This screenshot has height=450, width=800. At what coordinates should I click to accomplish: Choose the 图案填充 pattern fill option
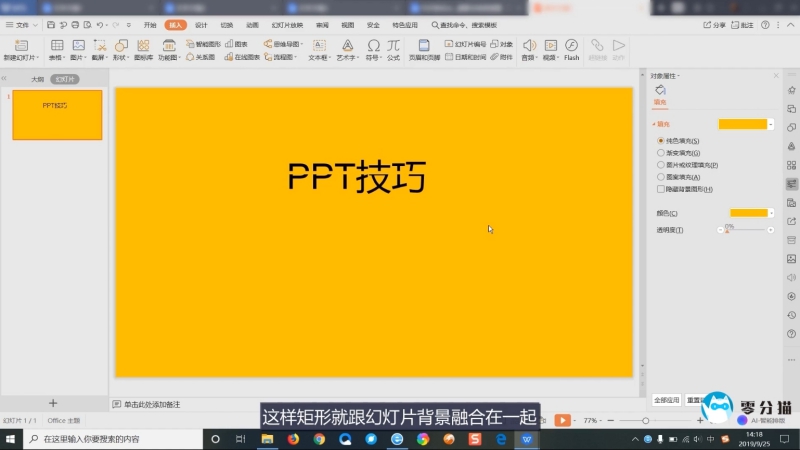click(661, 177)
